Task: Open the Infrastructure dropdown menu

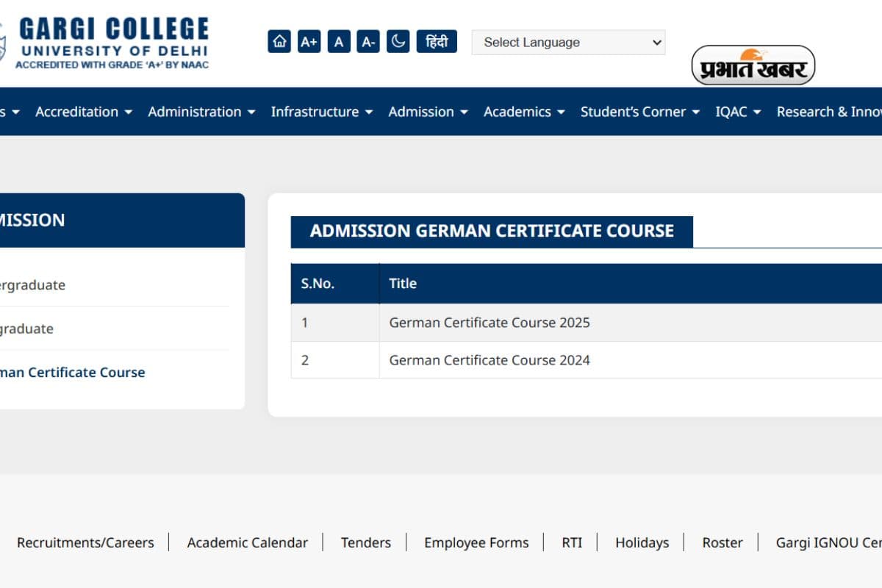Action: (x=322, y=112)
